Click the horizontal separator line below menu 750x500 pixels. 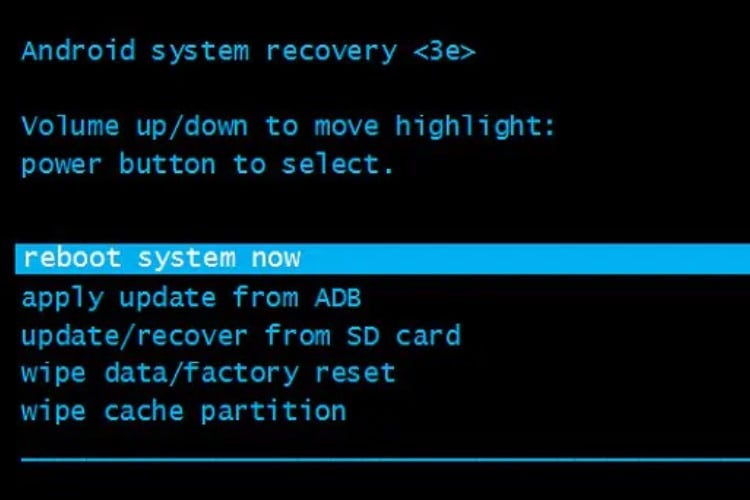(386, 460)
